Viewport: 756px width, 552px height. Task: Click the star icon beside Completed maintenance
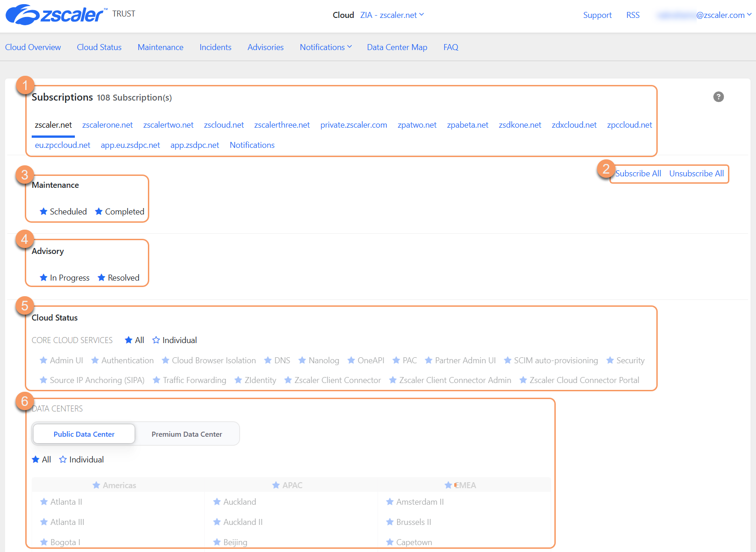(99, 212)
